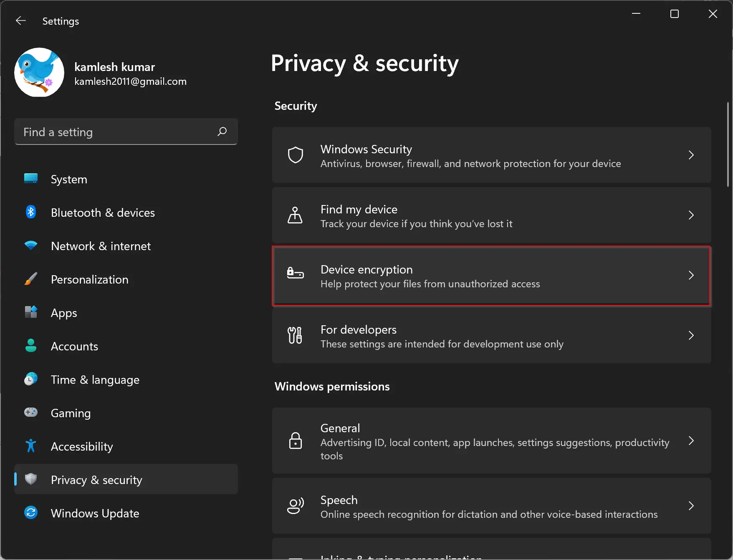Image resolution: width=733 pixels, height=560 pixels.
Task: Select Windows Update in sidebar
Action: [x=95, y=513]
